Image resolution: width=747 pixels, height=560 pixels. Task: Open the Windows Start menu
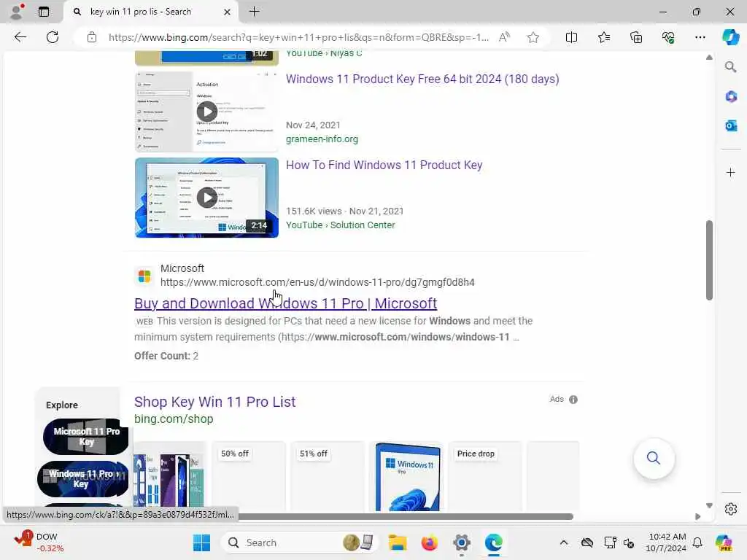201,542
